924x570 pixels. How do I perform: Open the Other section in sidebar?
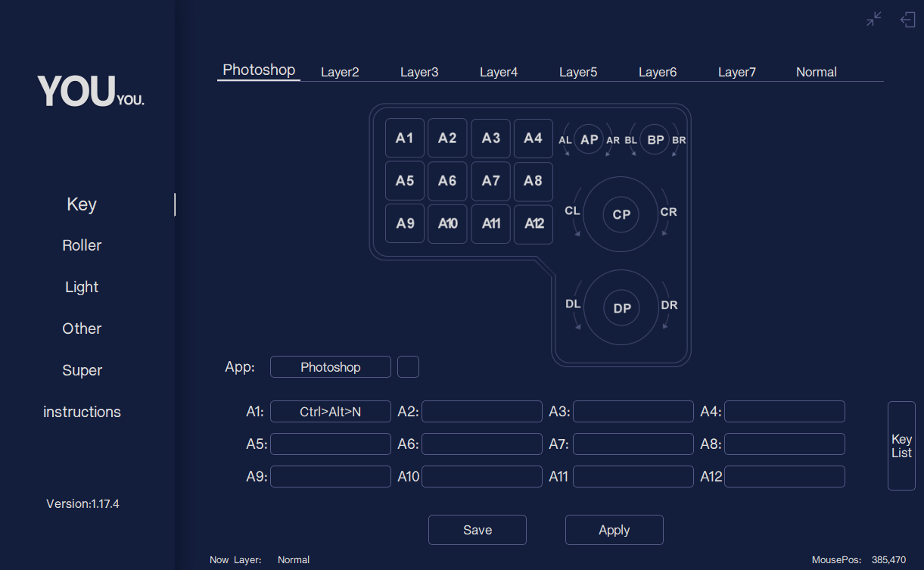(x=82, y=329)
